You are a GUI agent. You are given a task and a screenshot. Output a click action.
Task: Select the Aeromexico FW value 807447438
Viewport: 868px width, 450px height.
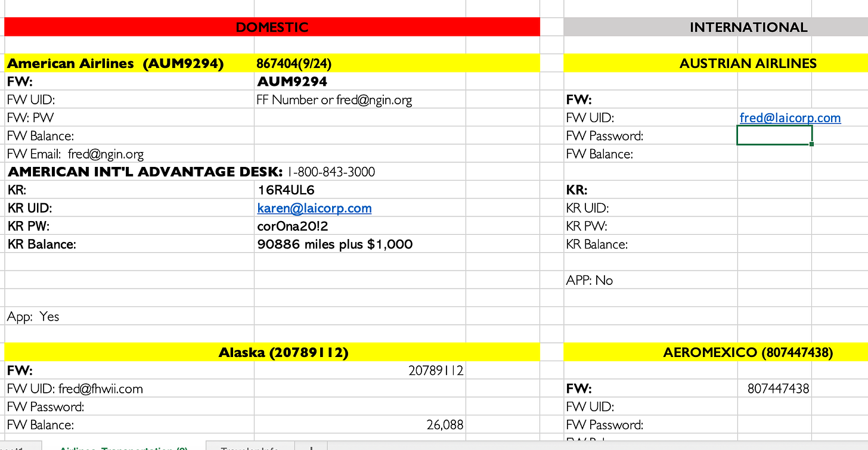pos(774,389)
